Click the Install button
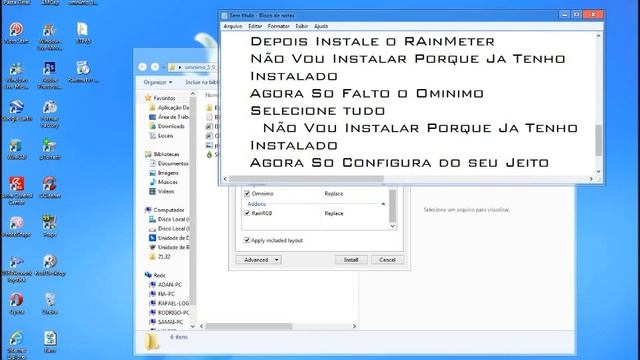640x360 pixels. click(351, 260)
